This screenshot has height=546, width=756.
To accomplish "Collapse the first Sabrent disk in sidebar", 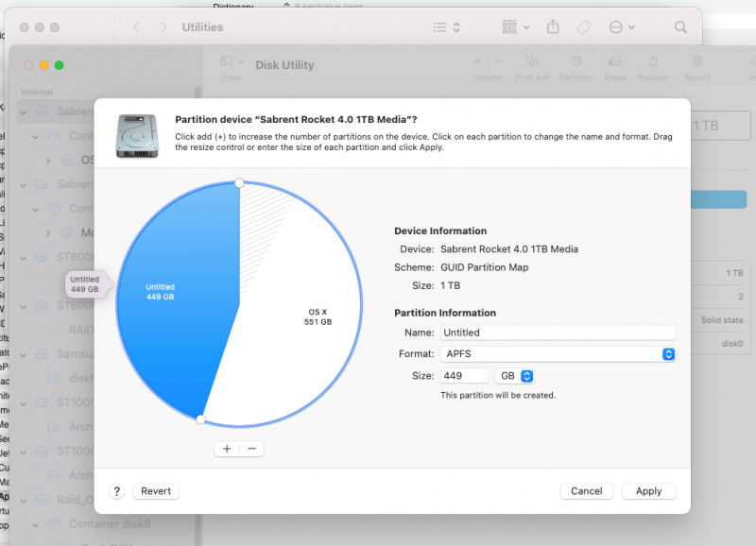I will pos(23,112).
